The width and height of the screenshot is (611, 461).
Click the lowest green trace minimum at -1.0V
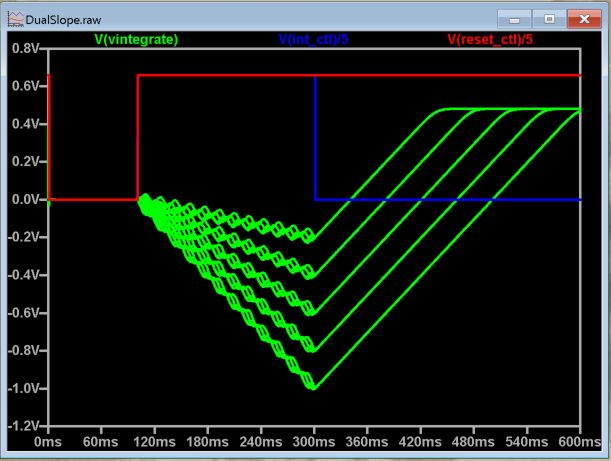314,388
